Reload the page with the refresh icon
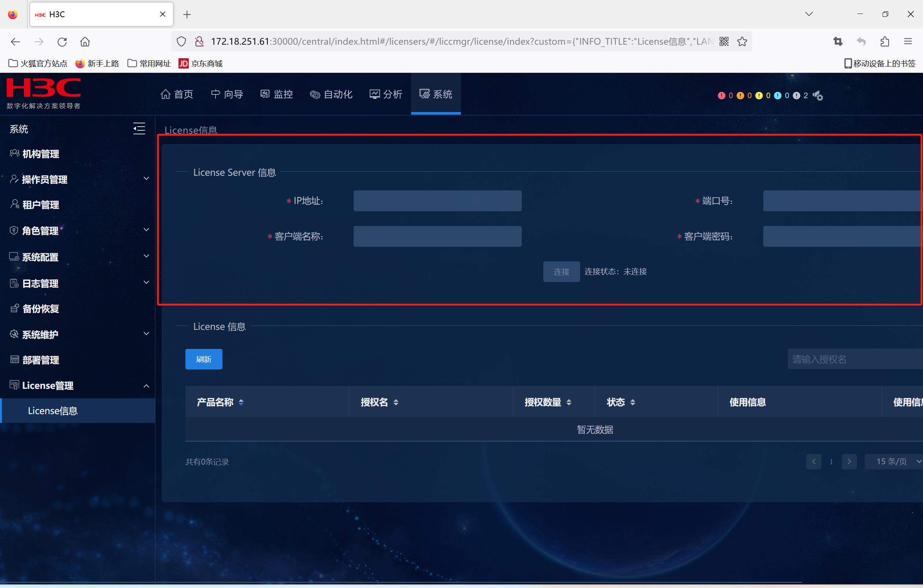 62,41
